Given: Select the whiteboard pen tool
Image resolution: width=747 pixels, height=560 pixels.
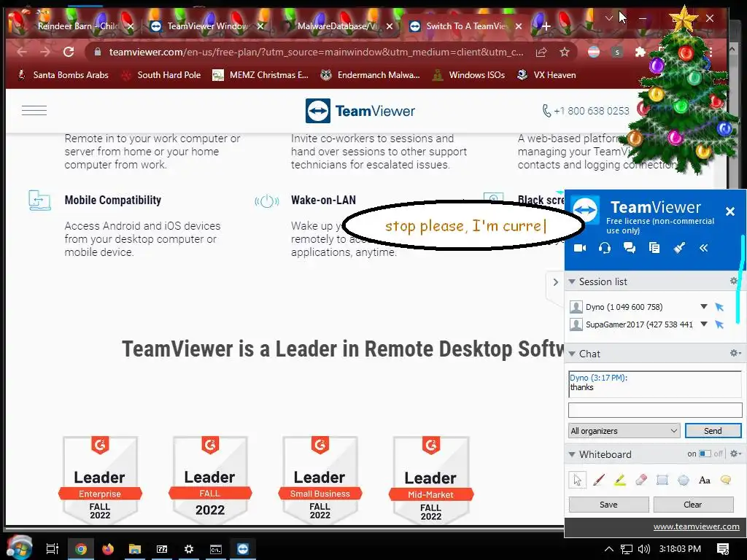Looking at the screenshot, I should (x=599, y=480).
